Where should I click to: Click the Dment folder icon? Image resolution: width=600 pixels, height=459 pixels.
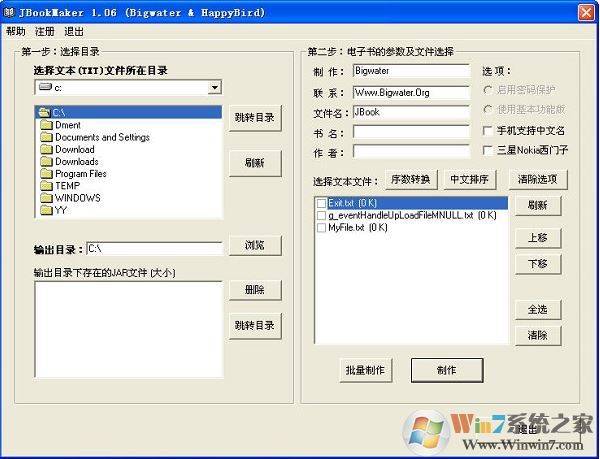tap(46, 125)
